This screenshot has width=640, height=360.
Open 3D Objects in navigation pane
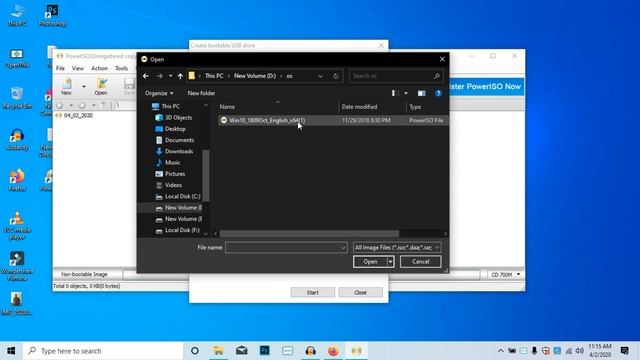(178, 118)
